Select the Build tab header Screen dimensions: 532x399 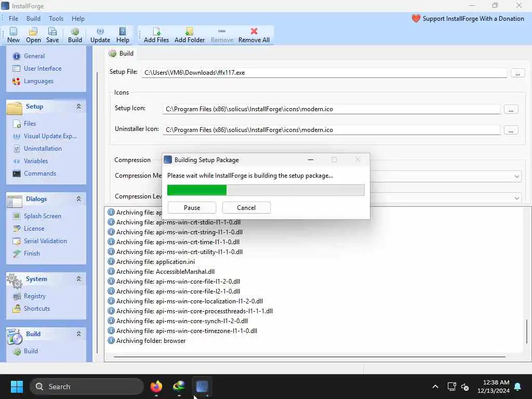point(121,54)
